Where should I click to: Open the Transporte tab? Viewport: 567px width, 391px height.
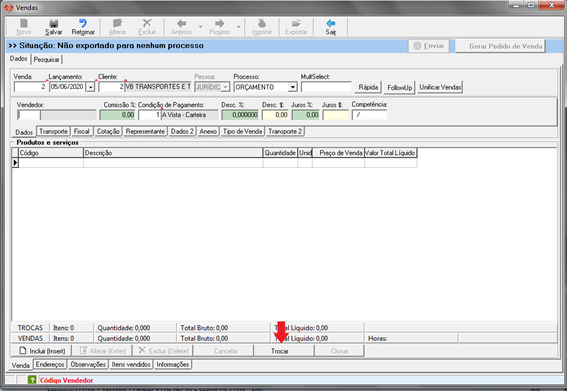pos(54,131)
